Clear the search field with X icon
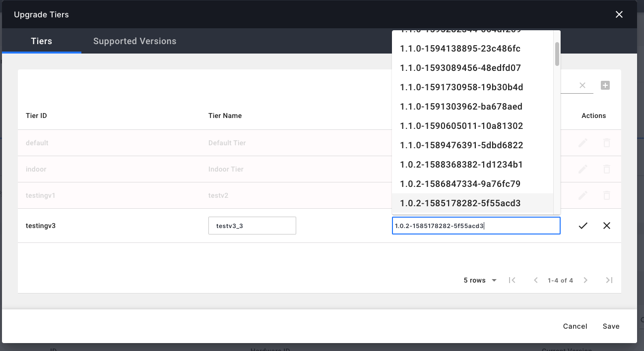644x351 pixels. coord(582,86)
